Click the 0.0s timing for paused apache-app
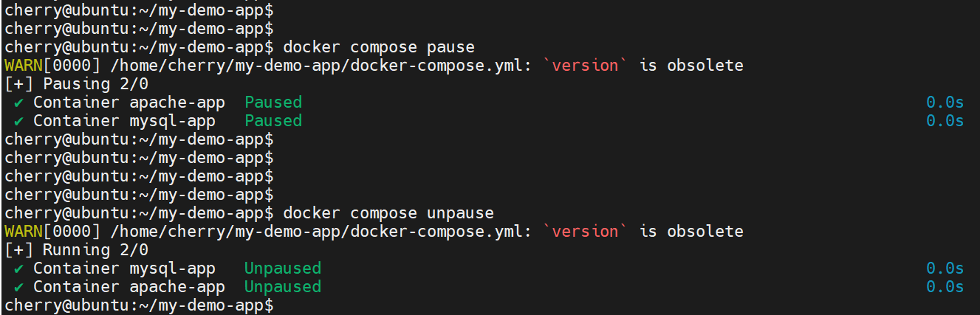Viewport: 980px width, 315px height. click(945, 103)
